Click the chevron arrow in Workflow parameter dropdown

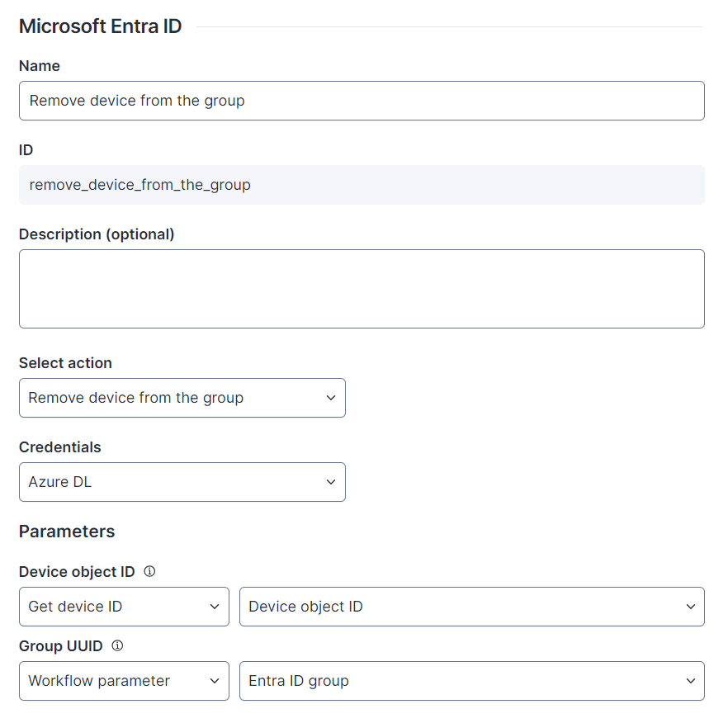214,681
